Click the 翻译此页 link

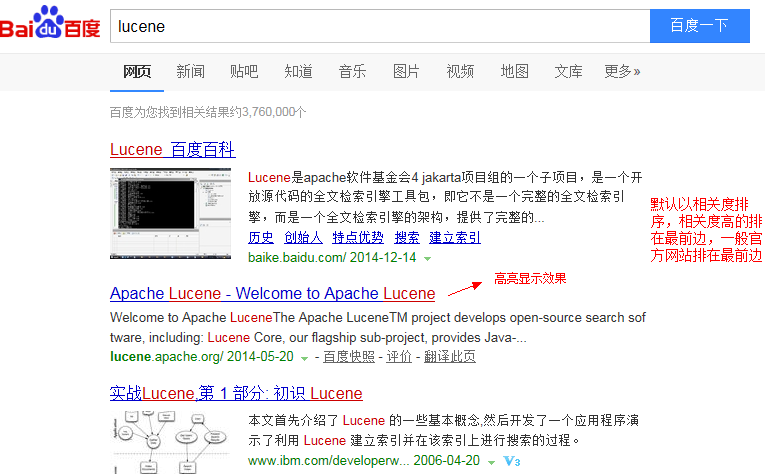coord(449,356)
